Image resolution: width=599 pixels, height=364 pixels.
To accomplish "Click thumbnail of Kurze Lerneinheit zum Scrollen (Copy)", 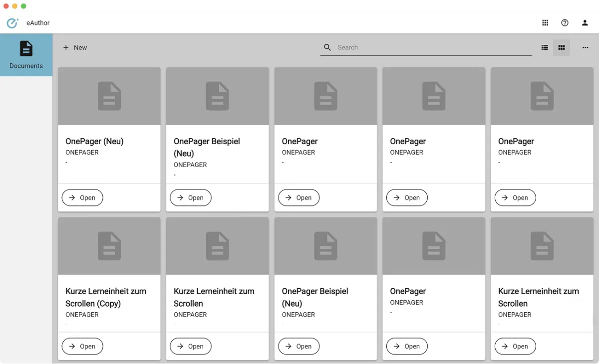I will (109, 246).
